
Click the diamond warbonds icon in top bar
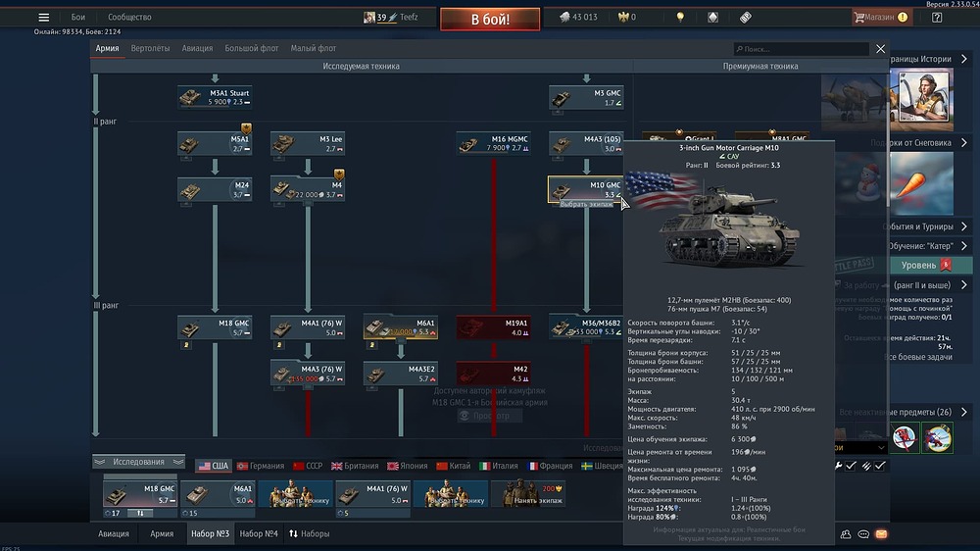[x=712, y=18]
